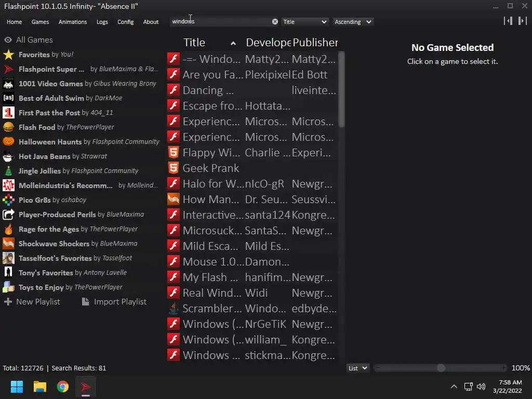Open the List layout dropdown
Screen dimensions: 532x399
click(x=357, y=368)
